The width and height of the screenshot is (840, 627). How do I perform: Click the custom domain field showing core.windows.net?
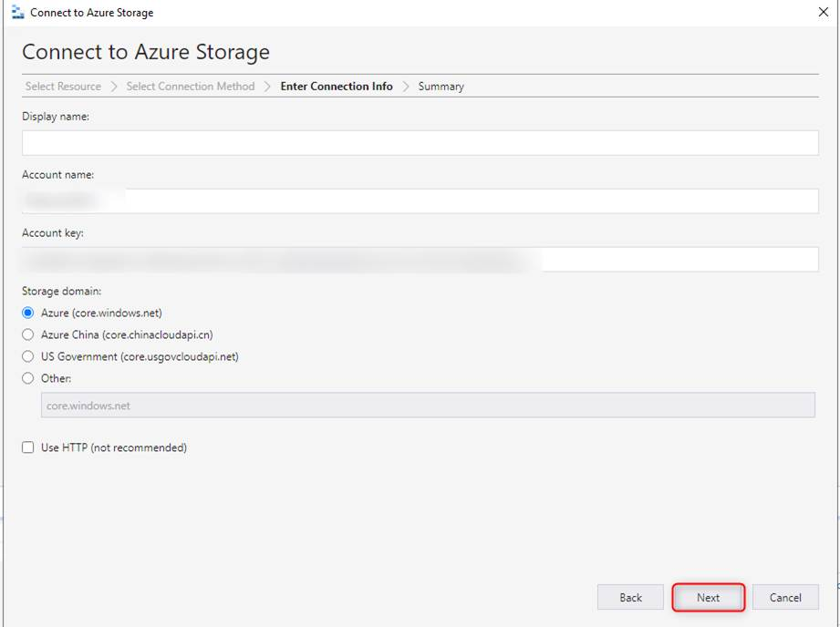pyautogui.click(x=427, y=406)
